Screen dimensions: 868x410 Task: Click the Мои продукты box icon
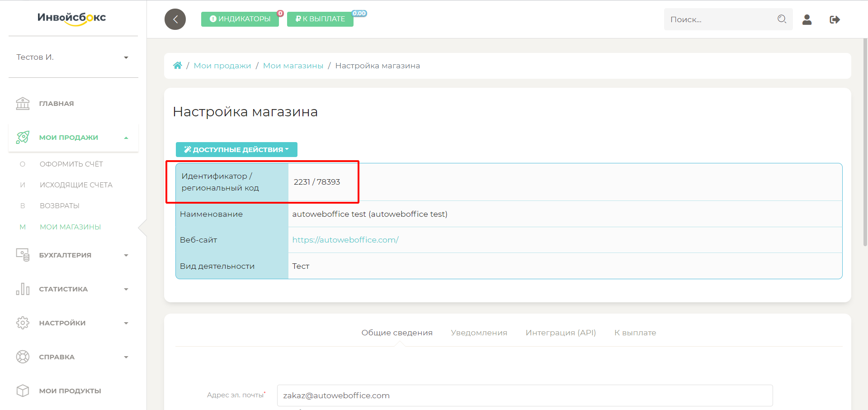coord(23,391)
